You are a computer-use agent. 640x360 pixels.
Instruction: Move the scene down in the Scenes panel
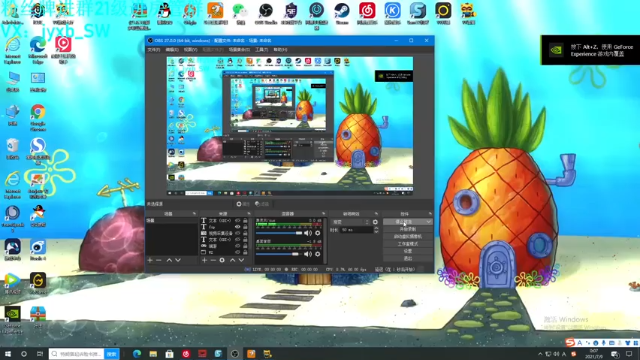(178, 260)
